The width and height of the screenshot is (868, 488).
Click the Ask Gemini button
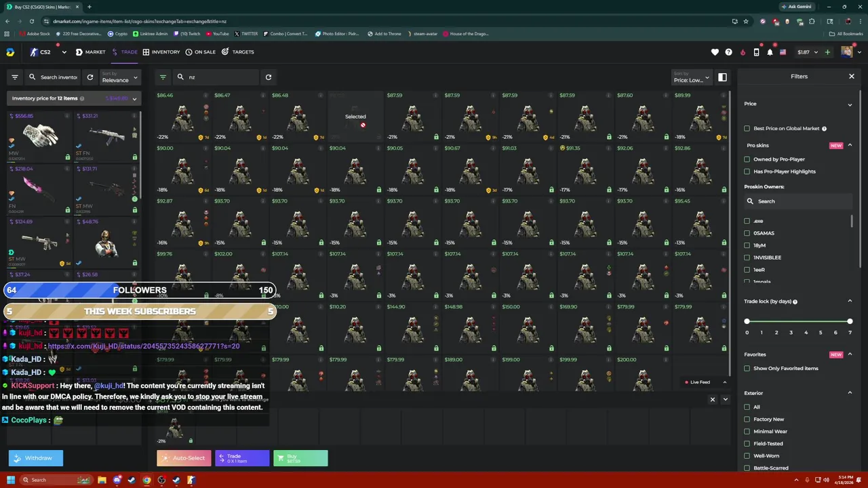[795, 7]
